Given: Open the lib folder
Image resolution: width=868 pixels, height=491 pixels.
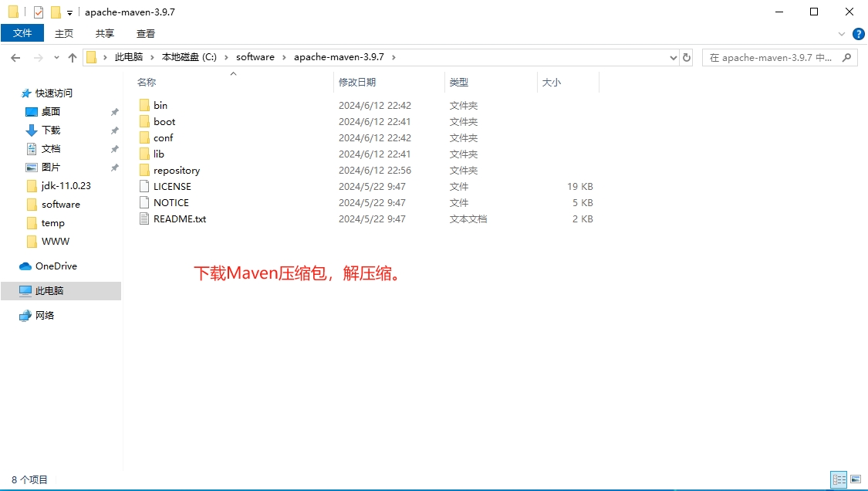Looking at the screenshot, I should 158,154.
